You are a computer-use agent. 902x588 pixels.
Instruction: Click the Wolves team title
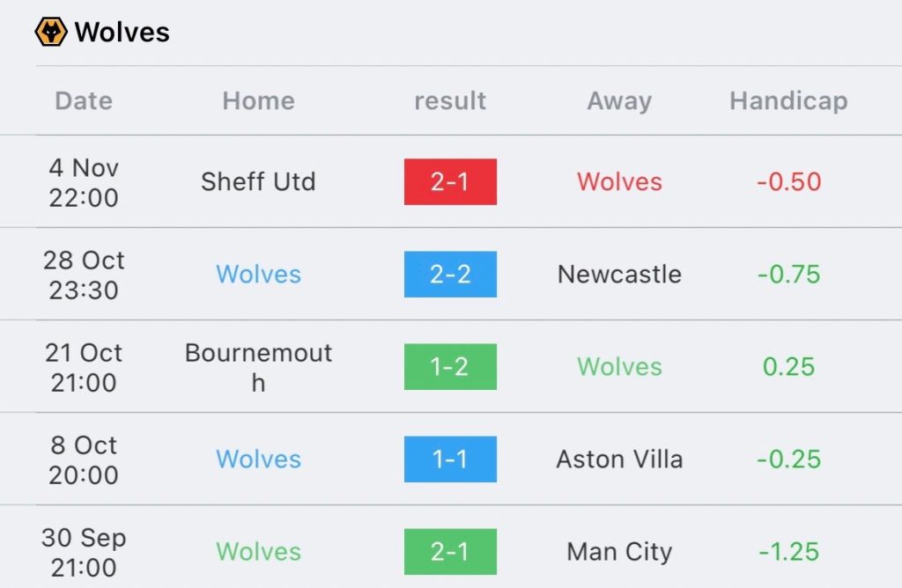122,33
